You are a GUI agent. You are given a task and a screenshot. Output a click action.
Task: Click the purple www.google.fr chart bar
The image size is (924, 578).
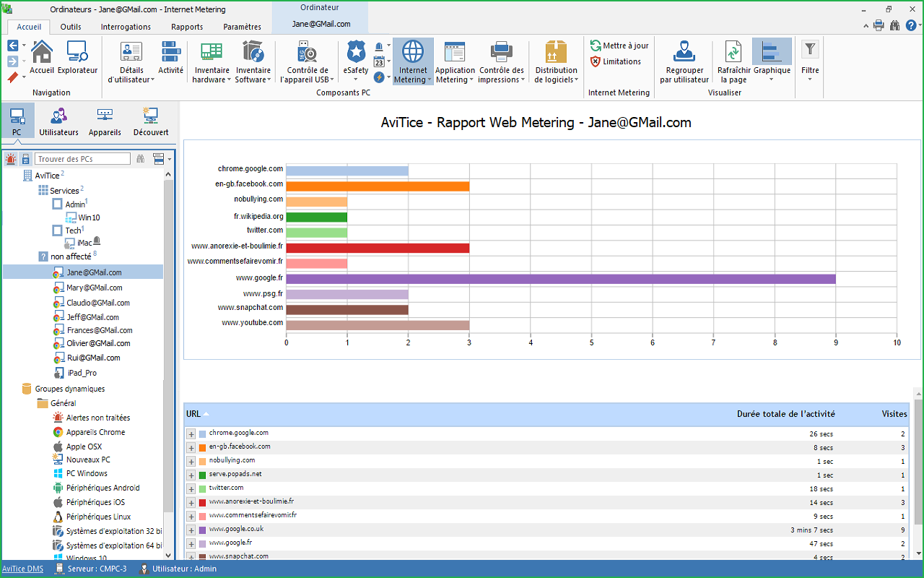pos(561,278)
